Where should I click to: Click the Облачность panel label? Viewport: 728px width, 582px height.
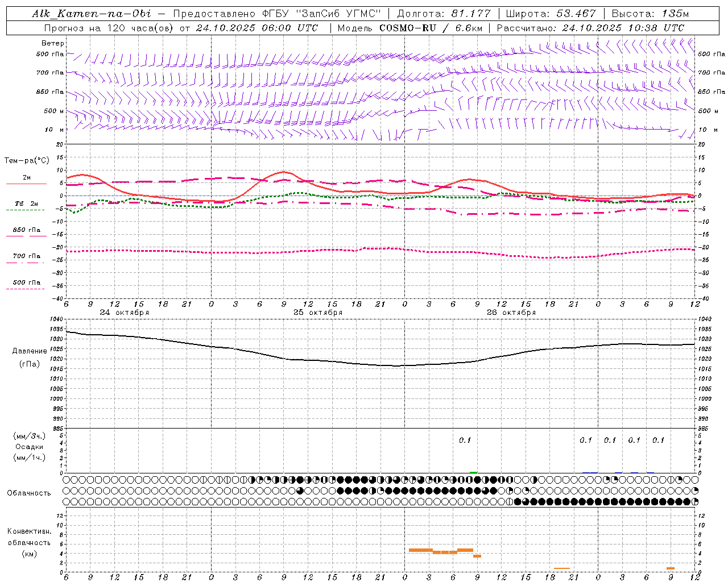point(29,493)
